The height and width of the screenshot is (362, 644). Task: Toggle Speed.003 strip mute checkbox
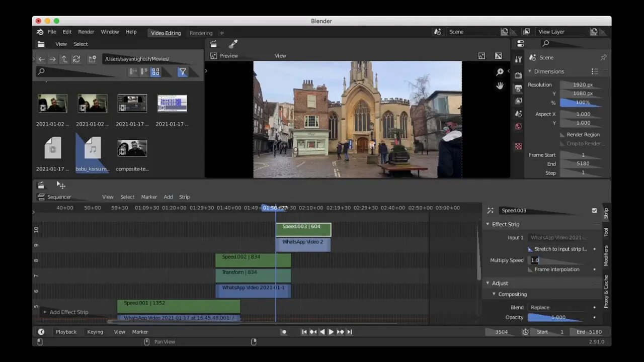[594, 211]
